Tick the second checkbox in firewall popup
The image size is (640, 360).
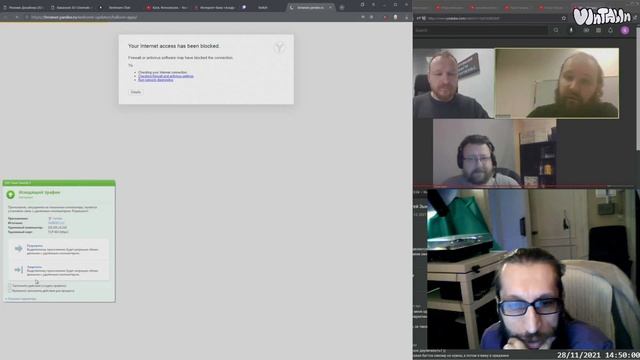10,291
